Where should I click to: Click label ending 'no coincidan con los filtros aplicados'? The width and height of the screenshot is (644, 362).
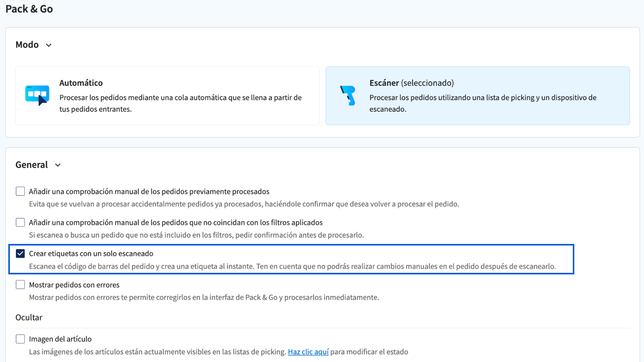pos(176,222)
